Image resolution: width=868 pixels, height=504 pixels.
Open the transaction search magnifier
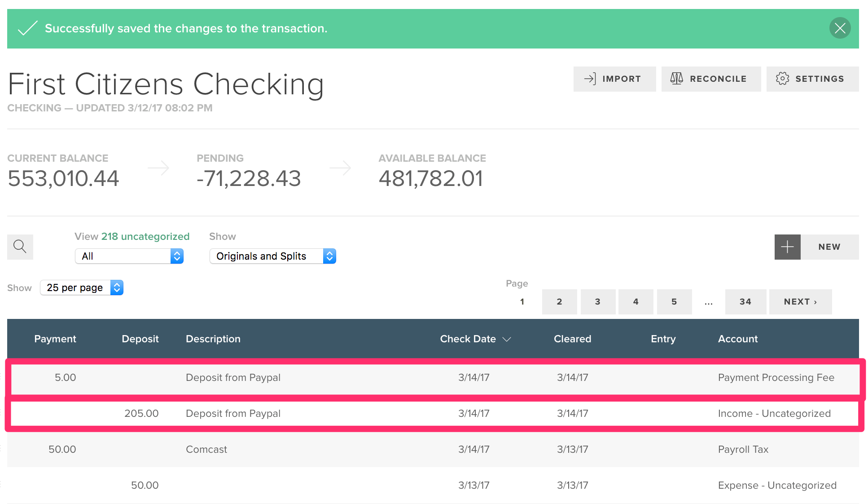[20, 247]
